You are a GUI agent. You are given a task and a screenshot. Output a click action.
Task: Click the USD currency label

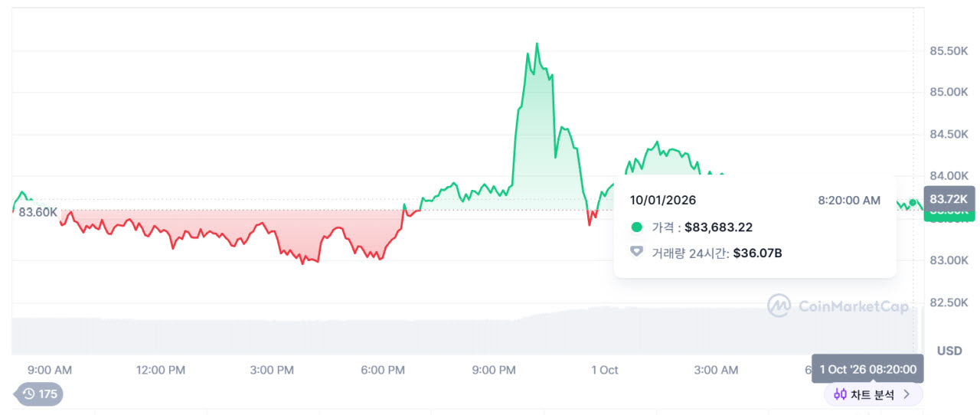pos(950,351)
